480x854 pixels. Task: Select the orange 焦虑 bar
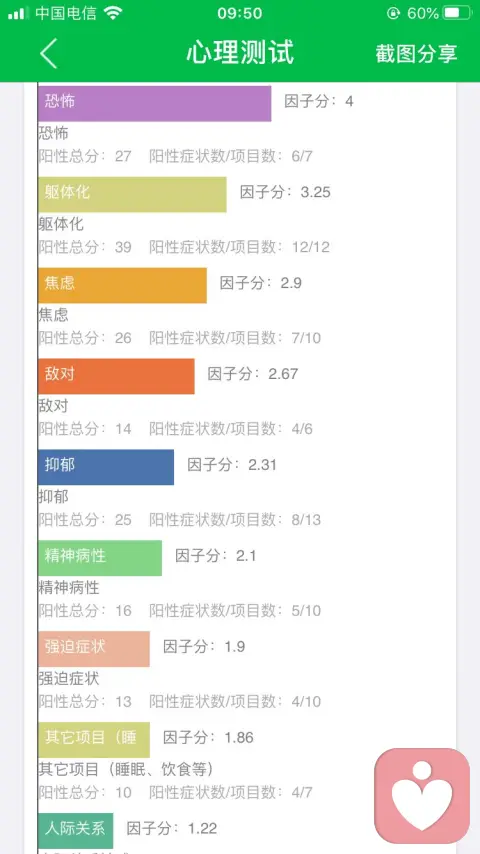pyautogui.click(x=123, y=285)
